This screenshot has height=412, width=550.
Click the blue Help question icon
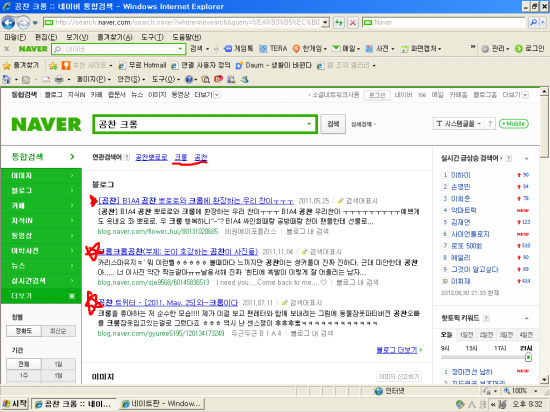click(189, 80)
